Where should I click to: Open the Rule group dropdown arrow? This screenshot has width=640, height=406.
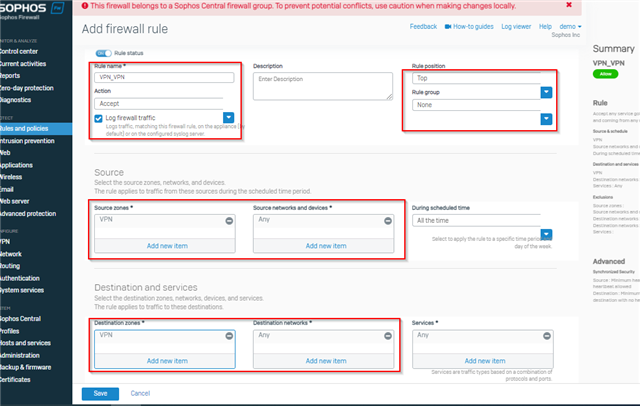546,119
